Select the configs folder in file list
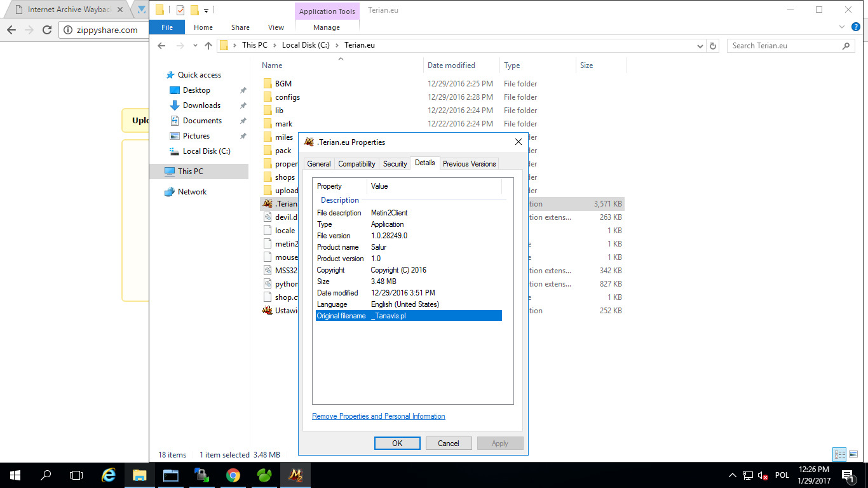 (x=287, y=97)
